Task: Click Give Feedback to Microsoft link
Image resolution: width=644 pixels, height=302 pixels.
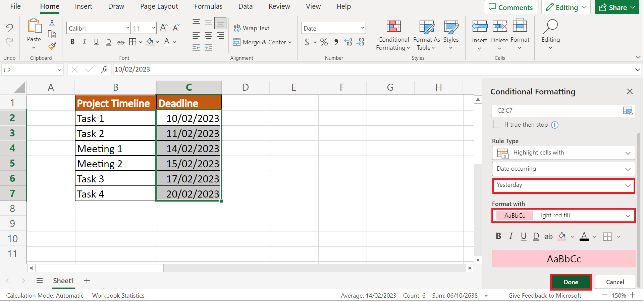Action: click(x=545, y=296)
